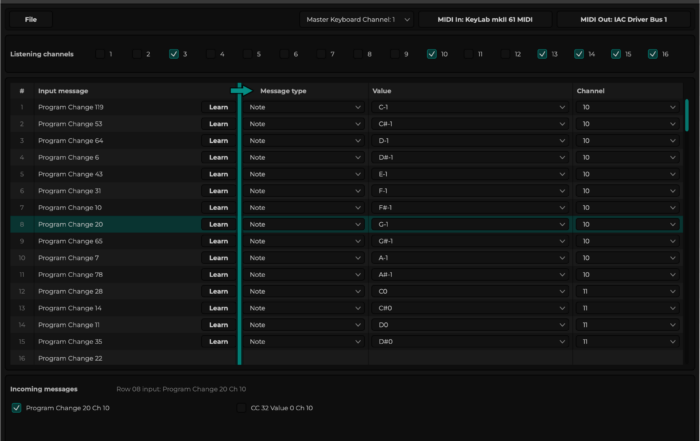
Task: Open the D#0 value dropdown
Action: (470, 341)
